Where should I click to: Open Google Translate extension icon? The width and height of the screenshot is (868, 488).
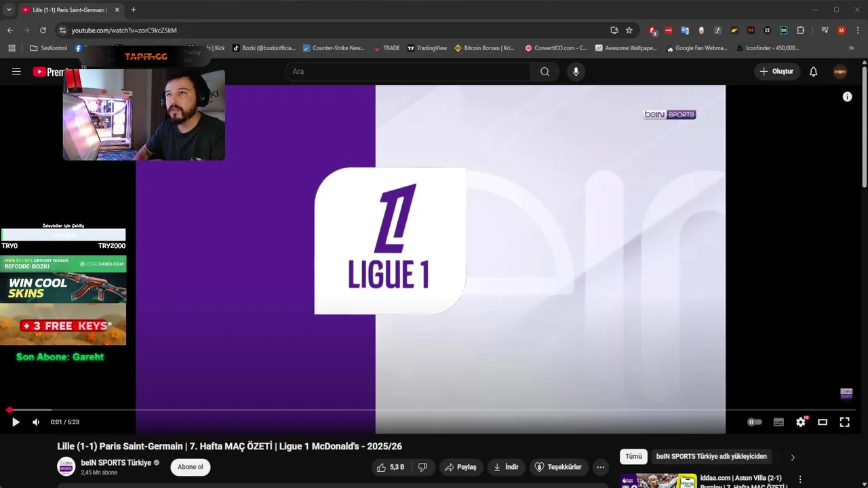tap(685, 30)
